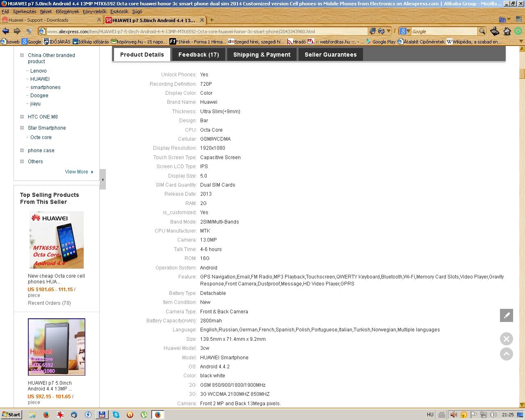Open a new tab with plus button
Viewport: 525px width, 420px height.
coord(212,20)
